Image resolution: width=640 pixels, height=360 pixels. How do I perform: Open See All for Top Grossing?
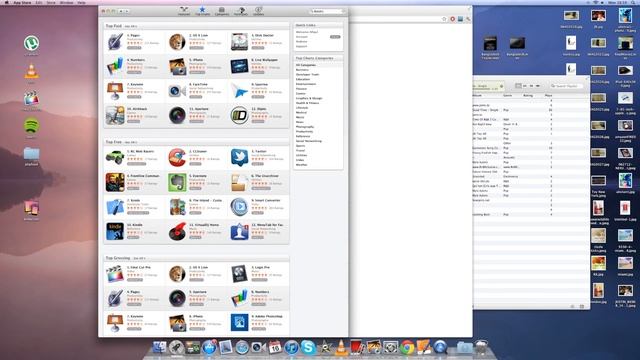click(139, 258)
